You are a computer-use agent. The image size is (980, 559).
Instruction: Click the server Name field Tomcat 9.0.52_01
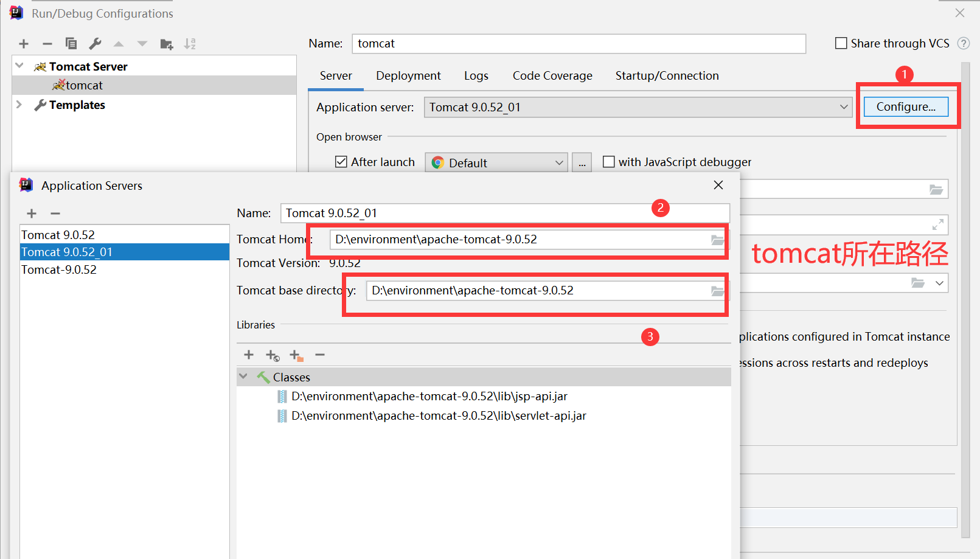505,214
